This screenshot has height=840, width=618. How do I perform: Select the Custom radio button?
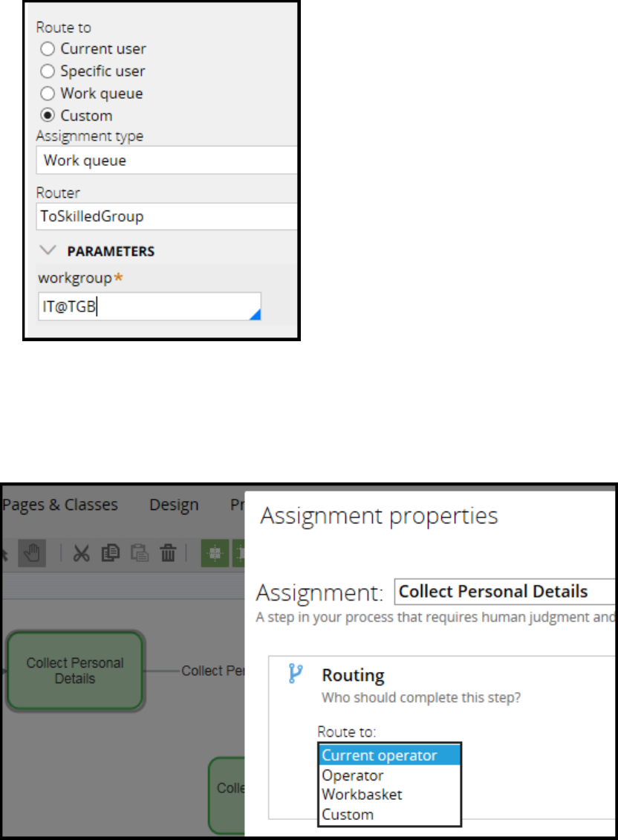coord(48,116)
